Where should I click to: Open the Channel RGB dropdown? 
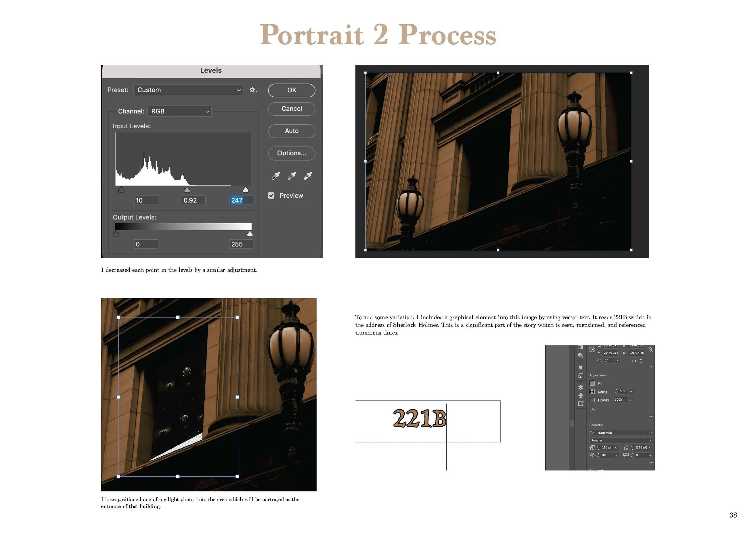tap(179, 111)
